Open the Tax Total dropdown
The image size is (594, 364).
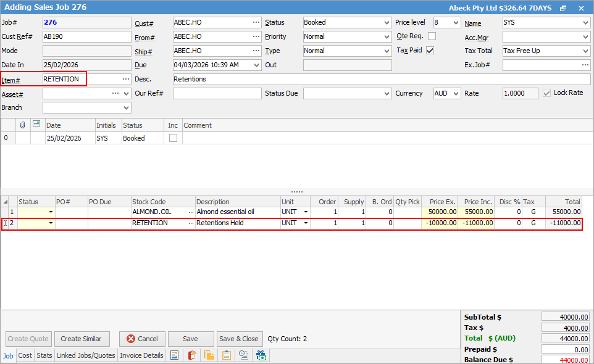(x=586, y=51)
